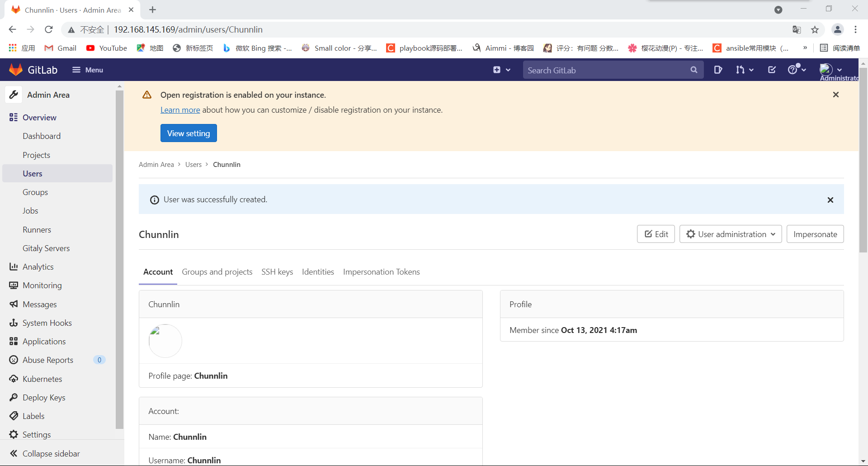Click the Admin Area wrench icon
The image size is (868, 466).
click(14, 95)
